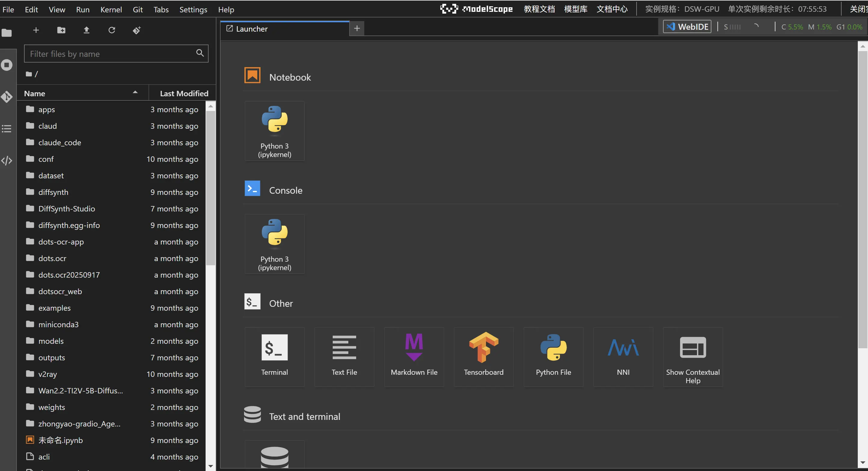Sort files by Last Modified header
868x471 pixels.
[x=184, y=94]
